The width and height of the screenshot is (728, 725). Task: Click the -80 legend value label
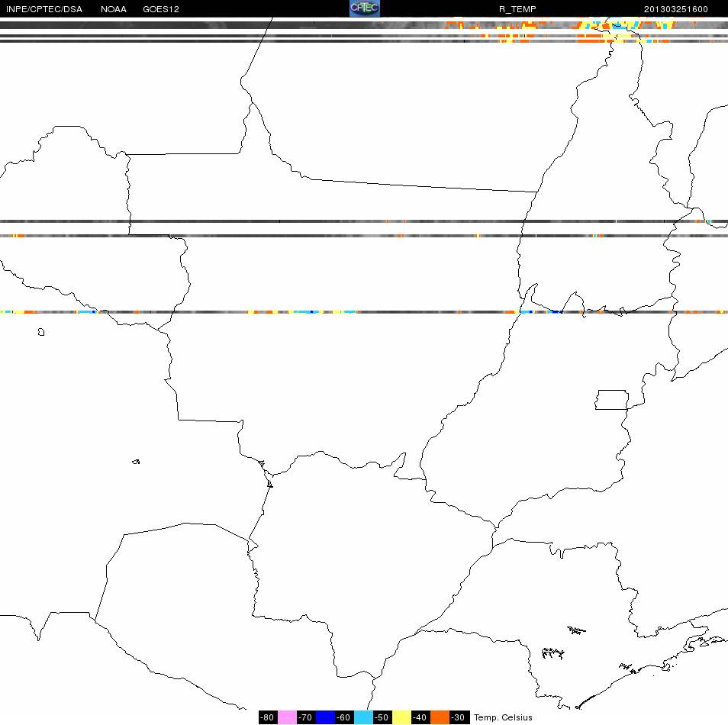pyautogui.click(x=267, y=717)
